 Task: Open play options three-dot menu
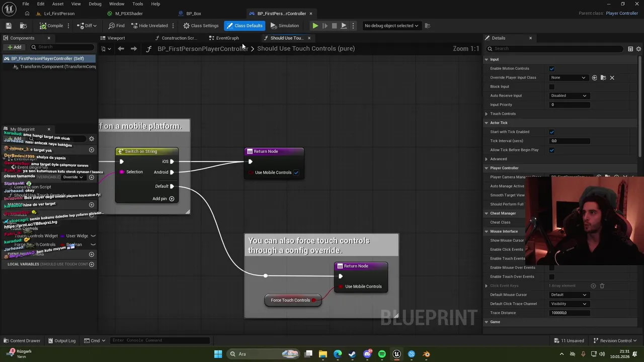[x=353, y=26]
